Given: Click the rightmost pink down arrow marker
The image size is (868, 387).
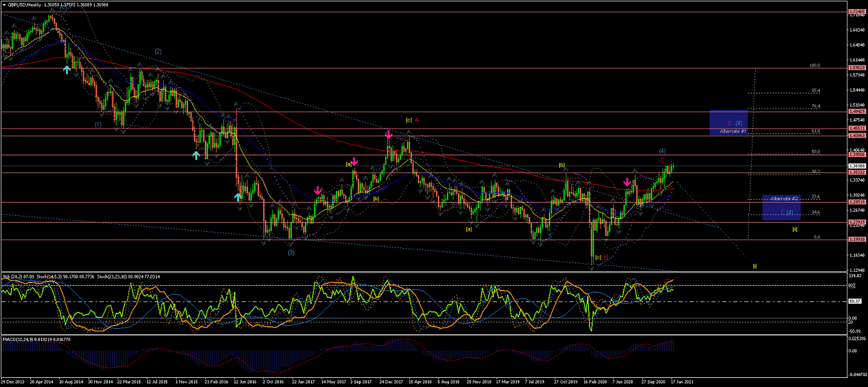Looking at the screenshot, I should click(627, 182).
